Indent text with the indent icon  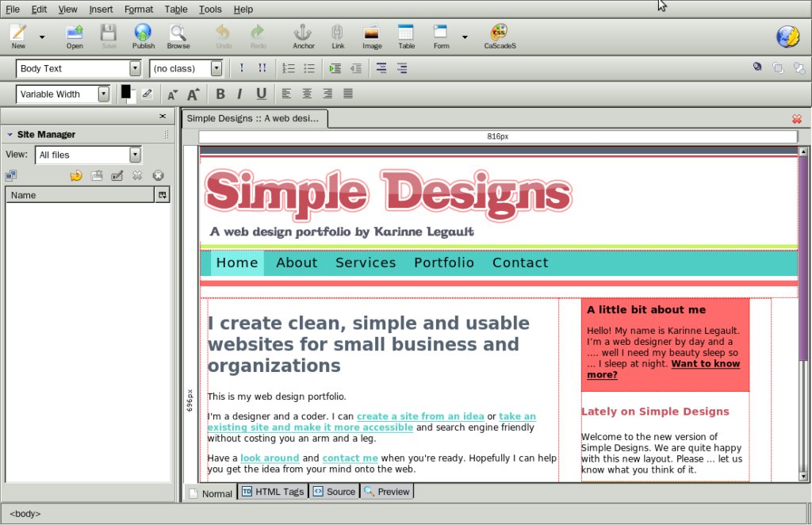[335, 68]
